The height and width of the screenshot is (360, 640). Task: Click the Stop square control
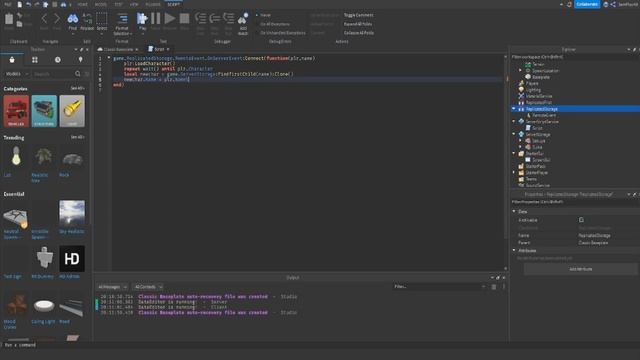[184, 18]
